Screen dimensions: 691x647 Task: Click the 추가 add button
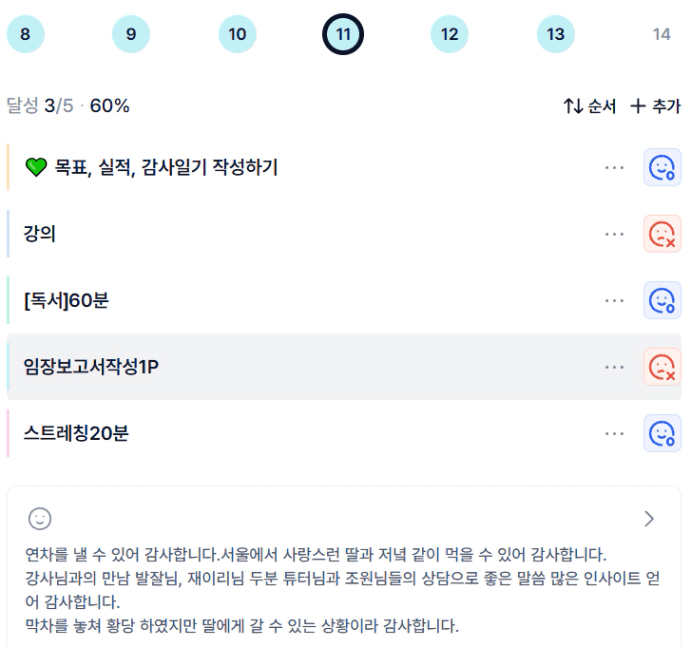tap(655, 106)
